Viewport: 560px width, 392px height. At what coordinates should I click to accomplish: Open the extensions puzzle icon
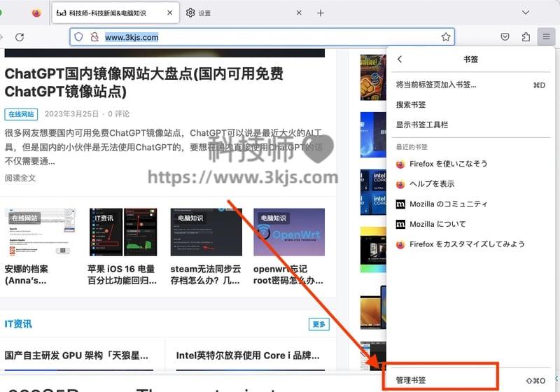coord(526,37)
